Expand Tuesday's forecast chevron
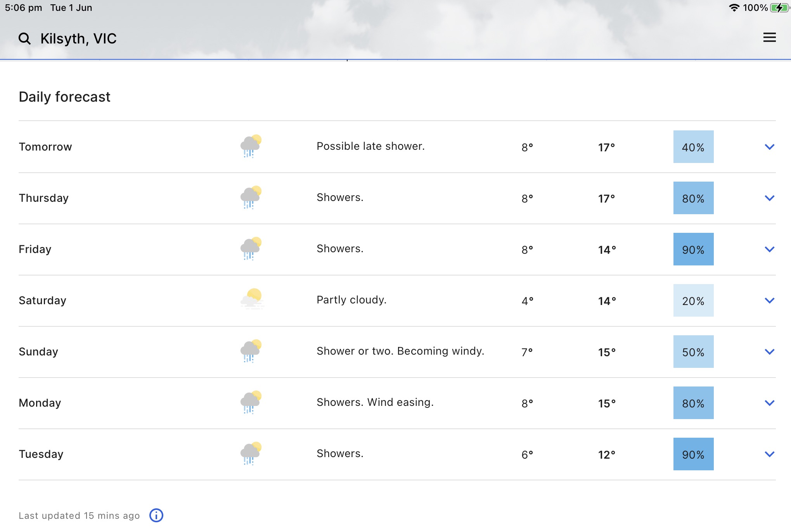This screenshot has width=791, height=532. click(769, 454)
